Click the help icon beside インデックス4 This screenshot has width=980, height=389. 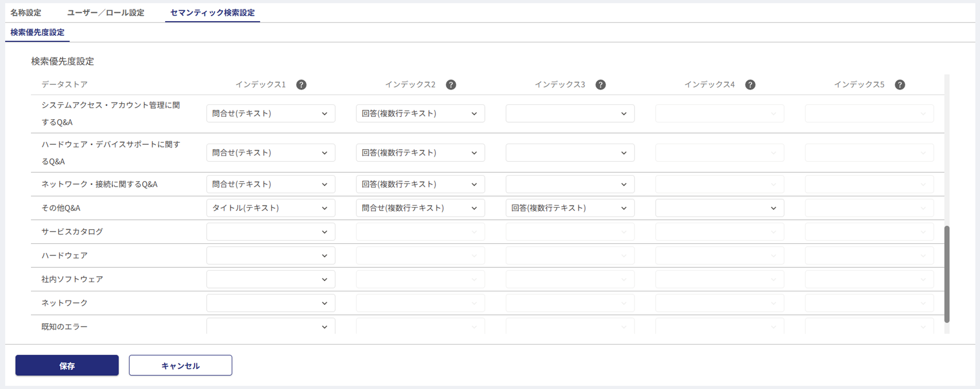750,85
